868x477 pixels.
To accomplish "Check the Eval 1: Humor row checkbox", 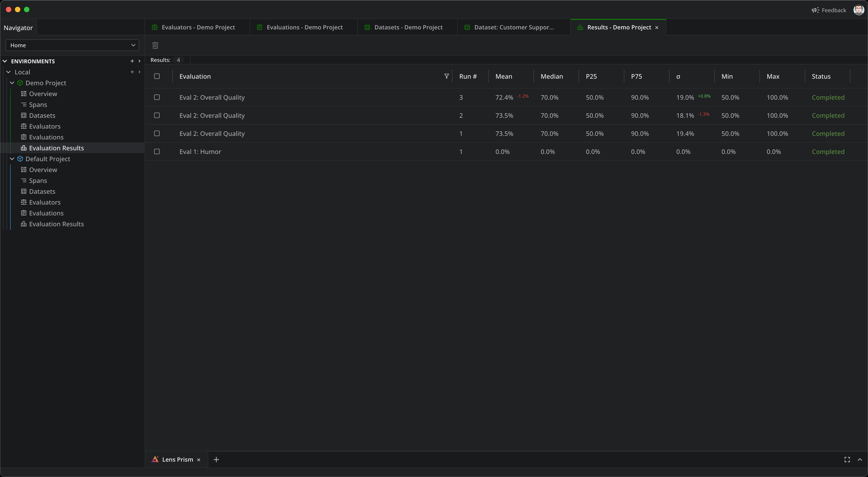I will coord(157,152).
